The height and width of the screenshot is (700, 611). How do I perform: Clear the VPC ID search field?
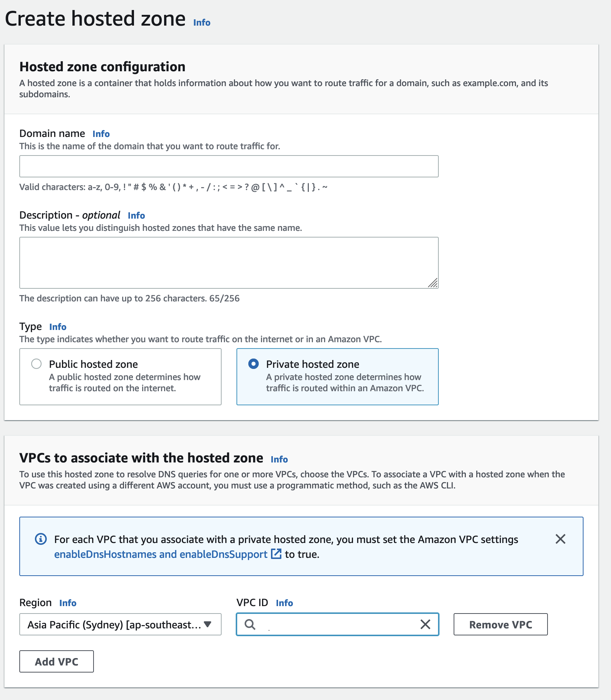click(x=424, y=624)
